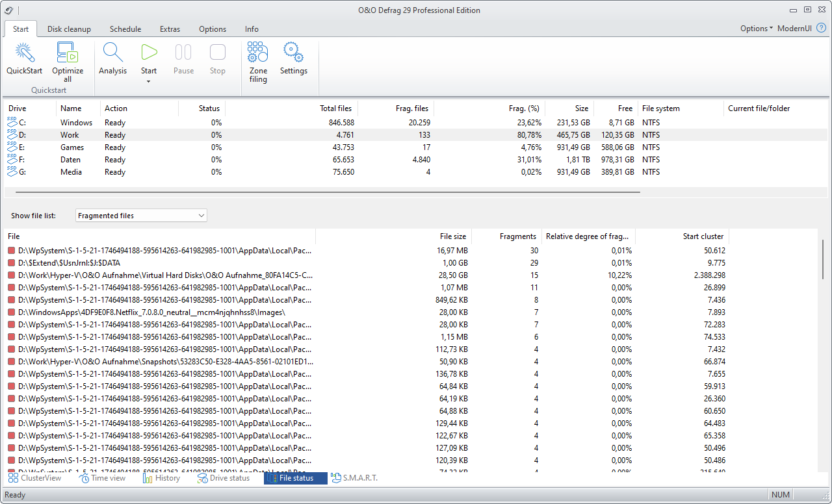Click the red icon of $UsnJrnl:$J:$DATA file
The image size is (832, 504).
12,263
